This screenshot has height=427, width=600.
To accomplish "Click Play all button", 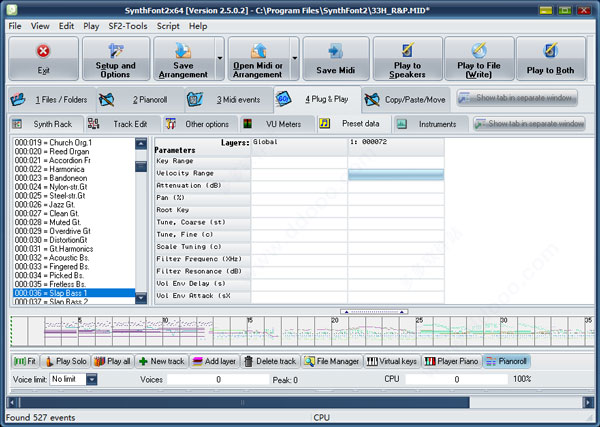I will pos(112,361).
